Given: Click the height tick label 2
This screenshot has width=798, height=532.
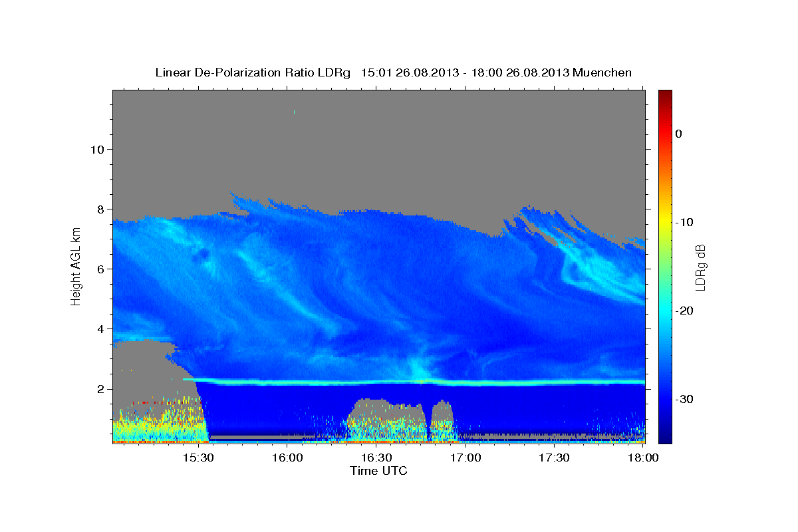Looking at the screenshot, I should pyautogui.click(x=99, y=389).
